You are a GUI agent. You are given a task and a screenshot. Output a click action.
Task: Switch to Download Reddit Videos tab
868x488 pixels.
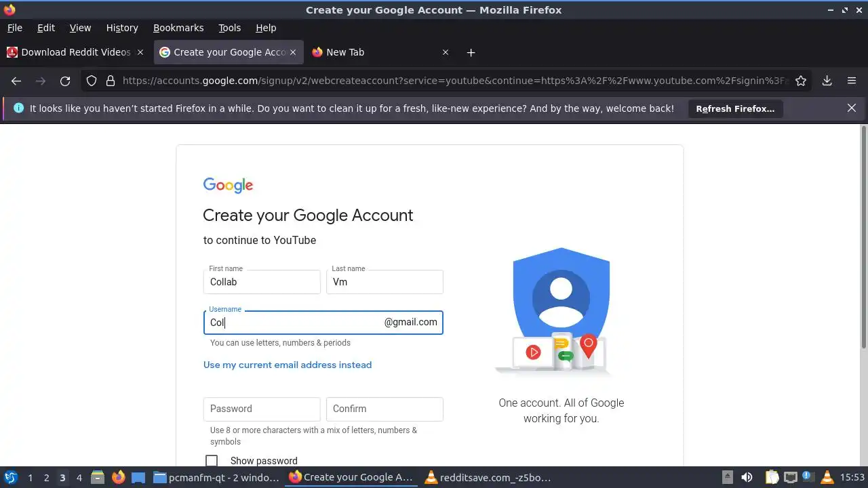75,52
